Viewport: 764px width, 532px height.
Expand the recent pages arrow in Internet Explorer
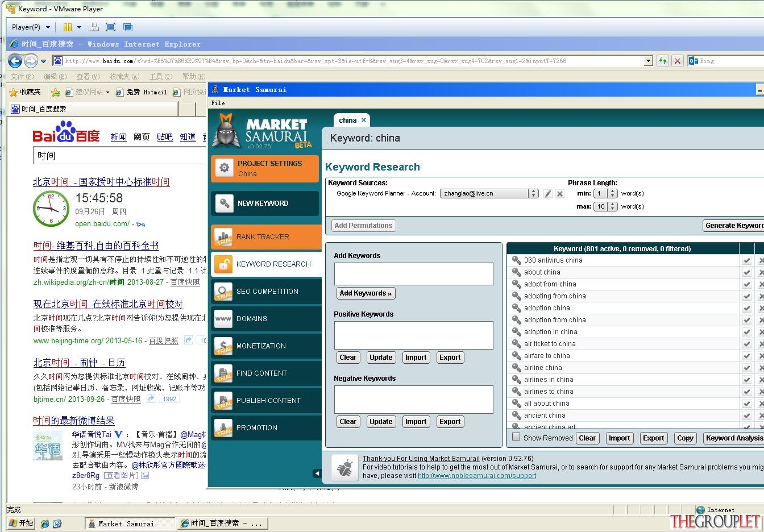(44, 61)
